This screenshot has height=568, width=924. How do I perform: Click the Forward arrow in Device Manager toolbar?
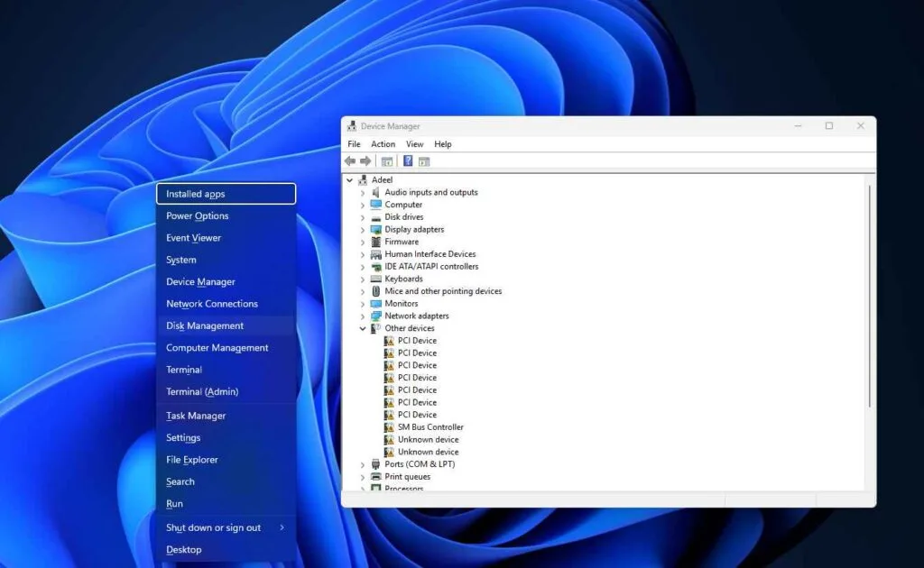coord(365,160)
